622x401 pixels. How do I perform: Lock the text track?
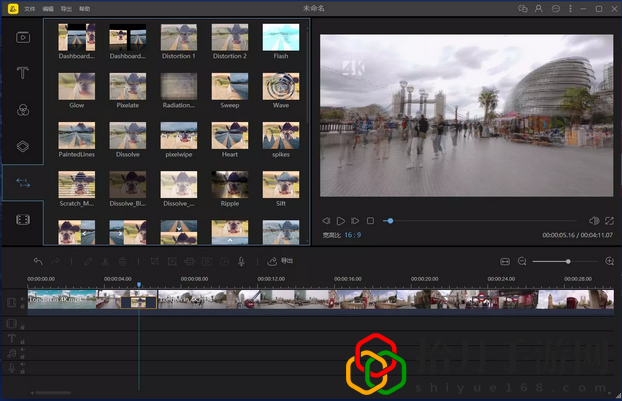point(23,342)
